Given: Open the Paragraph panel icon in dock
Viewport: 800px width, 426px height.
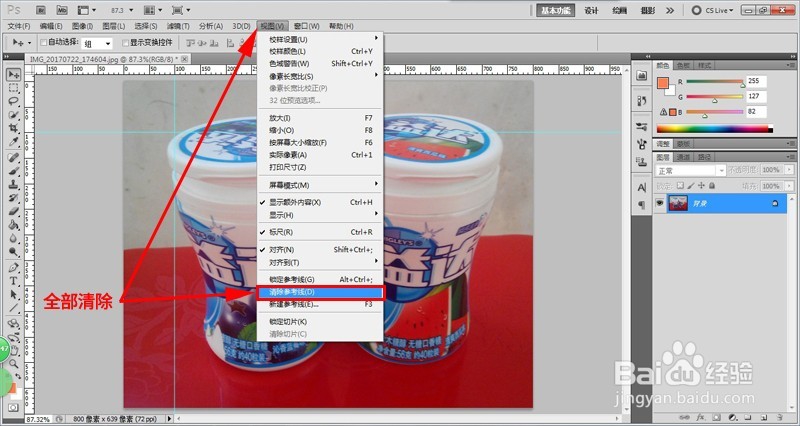Looking at the screenshot, I should point(642,204).
